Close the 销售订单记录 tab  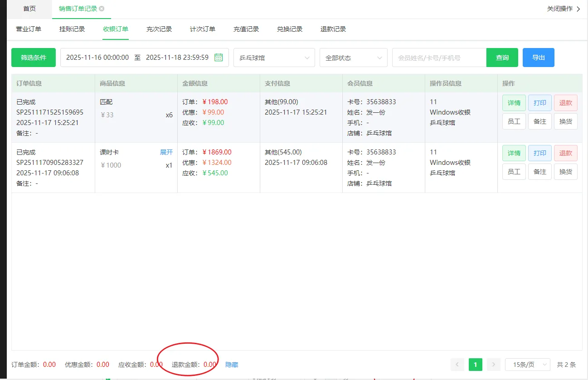click(x=102, y=9)
